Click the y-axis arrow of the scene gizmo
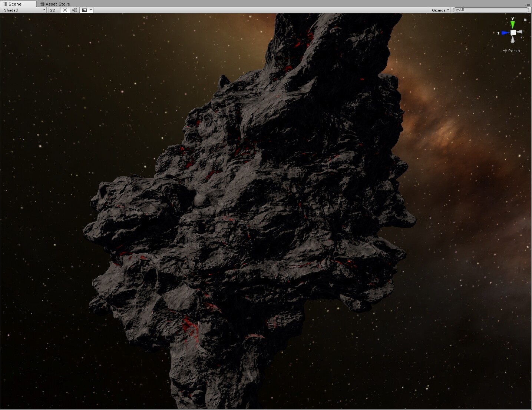Screen dimensions: 532x410 point(513,24)
